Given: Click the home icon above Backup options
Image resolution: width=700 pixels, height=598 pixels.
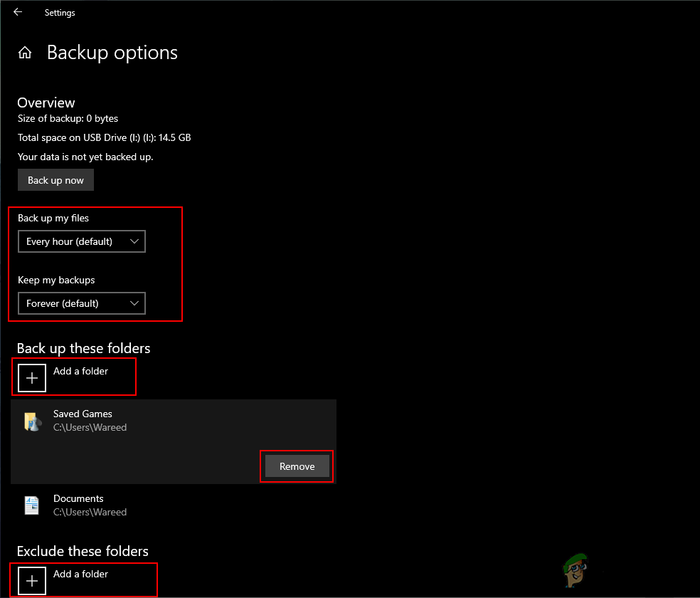Looking at the screenshot, I should click(25, 52).
